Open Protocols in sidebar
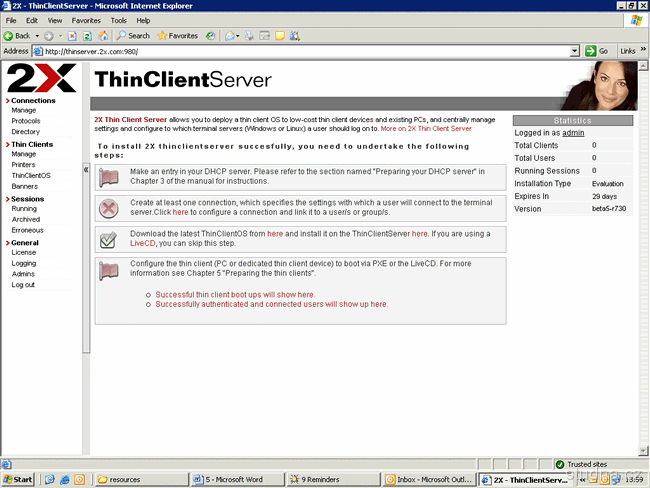Viewport: 650px width, 488px height. coord(26,121)
